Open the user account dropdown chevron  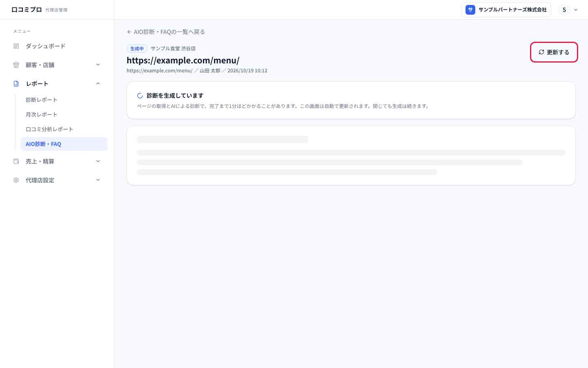[576, 10]
